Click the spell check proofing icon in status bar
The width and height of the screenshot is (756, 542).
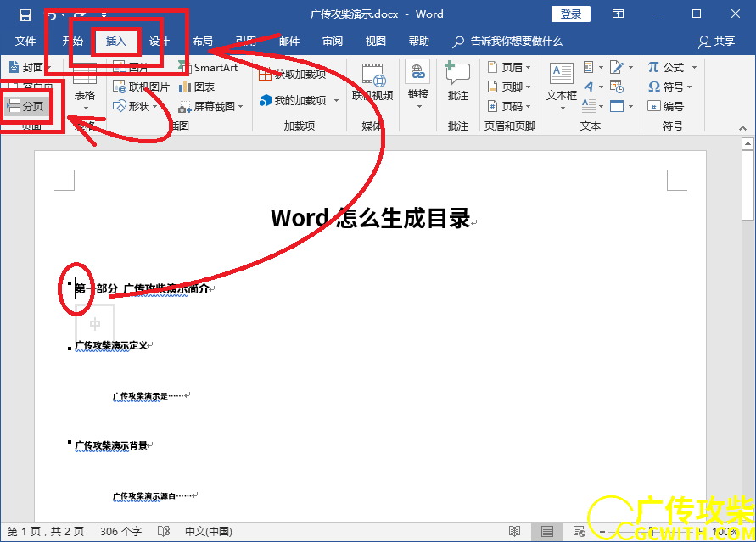pos(164,532)
